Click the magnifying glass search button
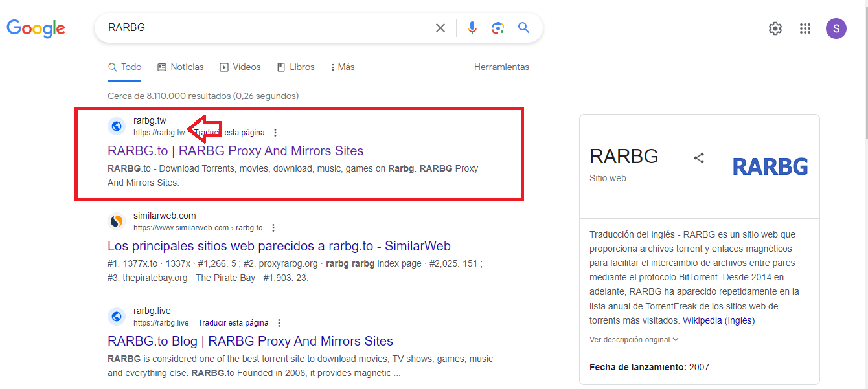This screenshot has width=868, height=389. pyautogui.click(x=523, y=28)
